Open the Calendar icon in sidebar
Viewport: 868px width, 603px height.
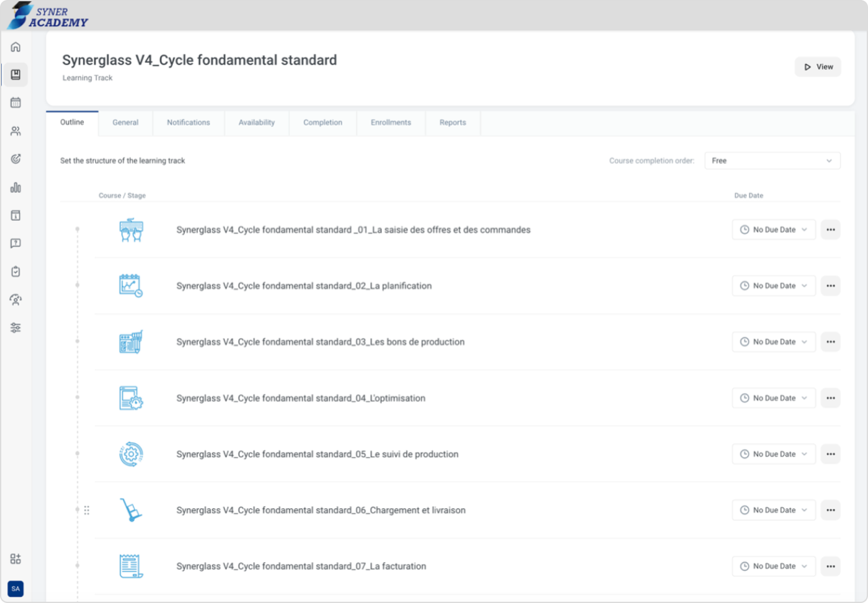[15, 103]
